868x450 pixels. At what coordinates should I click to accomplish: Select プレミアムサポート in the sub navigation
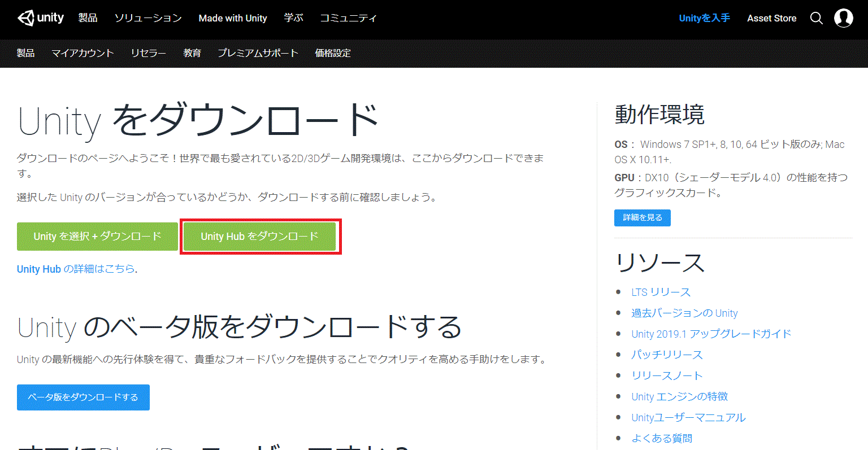[x=258, y=53]
